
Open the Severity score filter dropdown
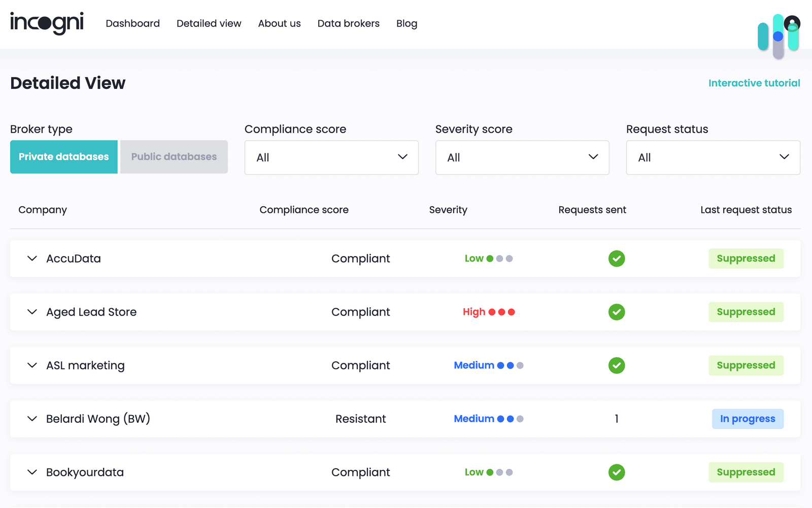pyautogui.click(x=522, y=157)
